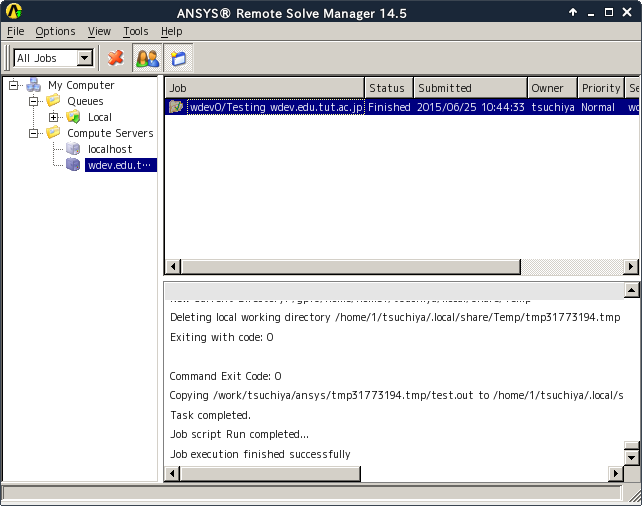Click the finished job status icon
642x506 pixels.
(176, 107)
